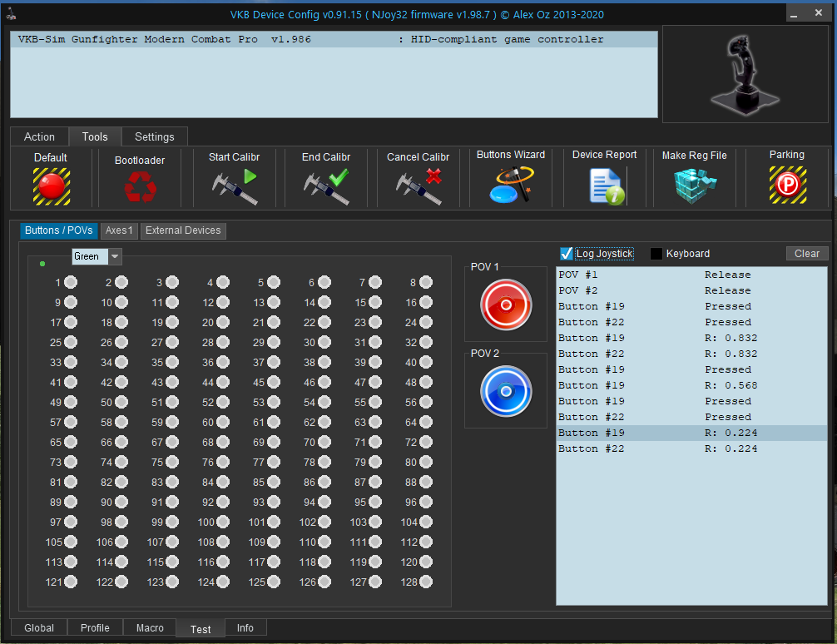
Task: Close the VKB Device Config window
Action: (819, 12)
